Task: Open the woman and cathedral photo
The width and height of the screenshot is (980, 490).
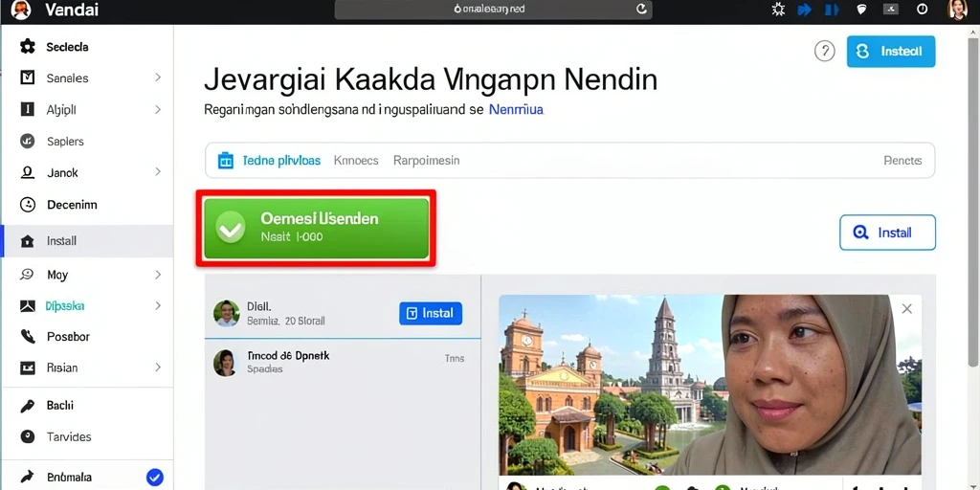Action: click(710, 385)
